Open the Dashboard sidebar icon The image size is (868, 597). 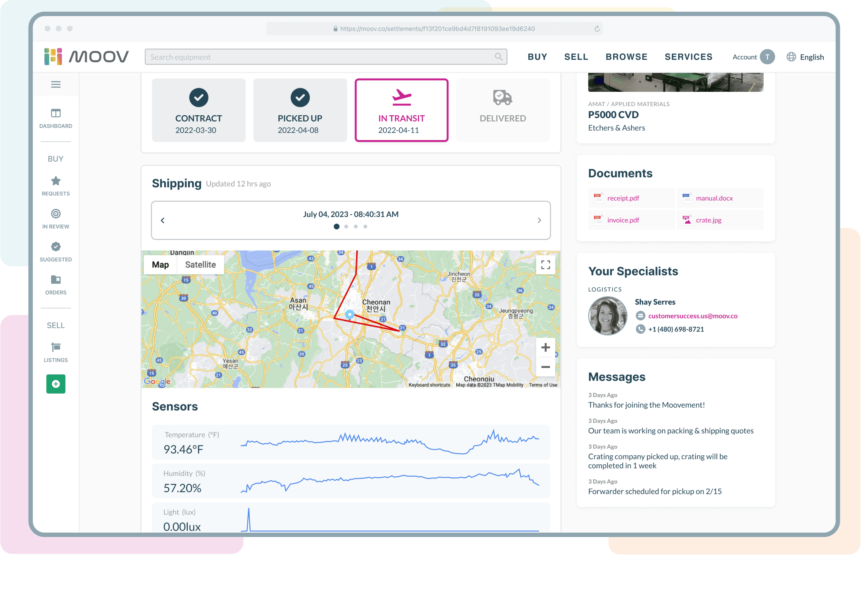coord(56,113)
